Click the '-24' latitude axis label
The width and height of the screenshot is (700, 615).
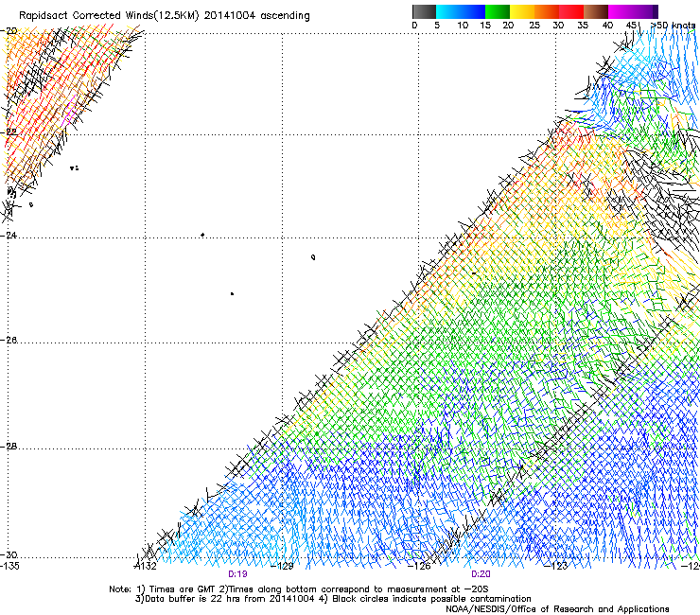tap(9, 235)
